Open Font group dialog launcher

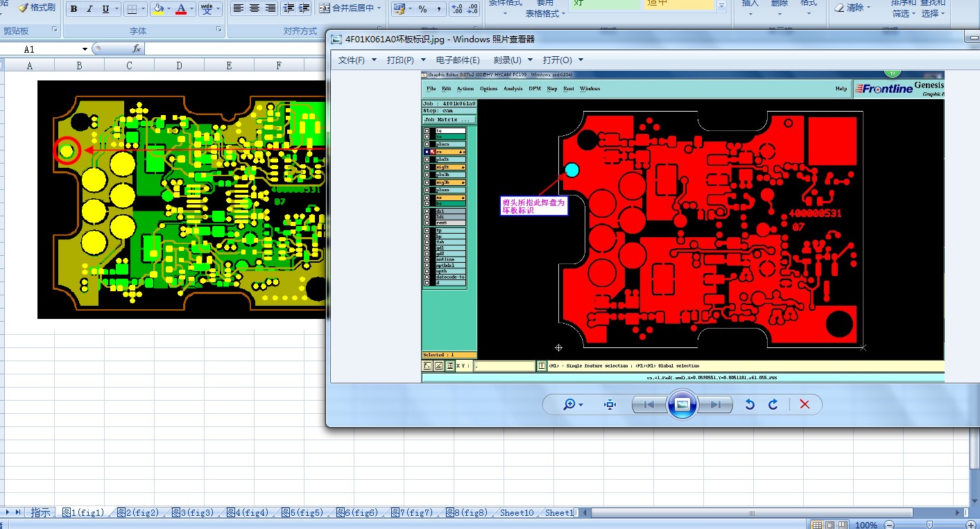219,30
